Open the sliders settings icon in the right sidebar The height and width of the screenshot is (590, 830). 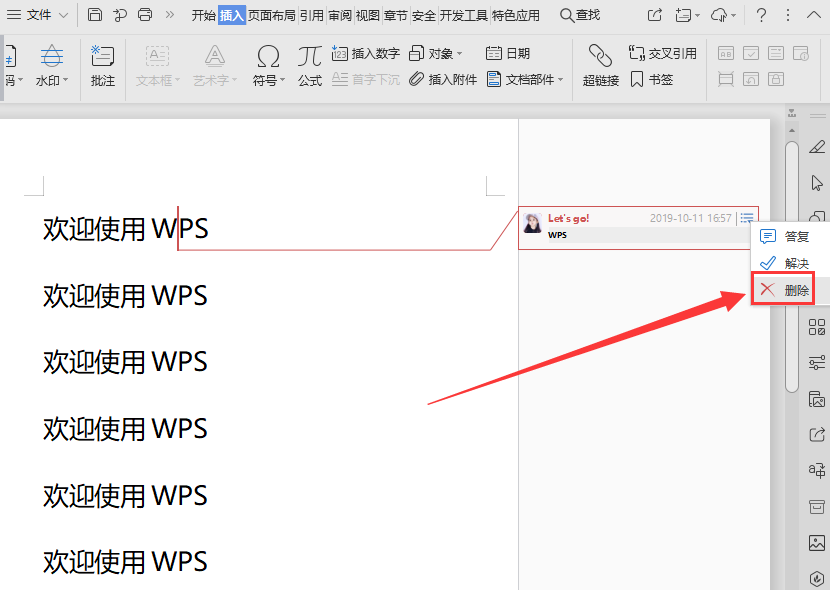coord(817,362)
